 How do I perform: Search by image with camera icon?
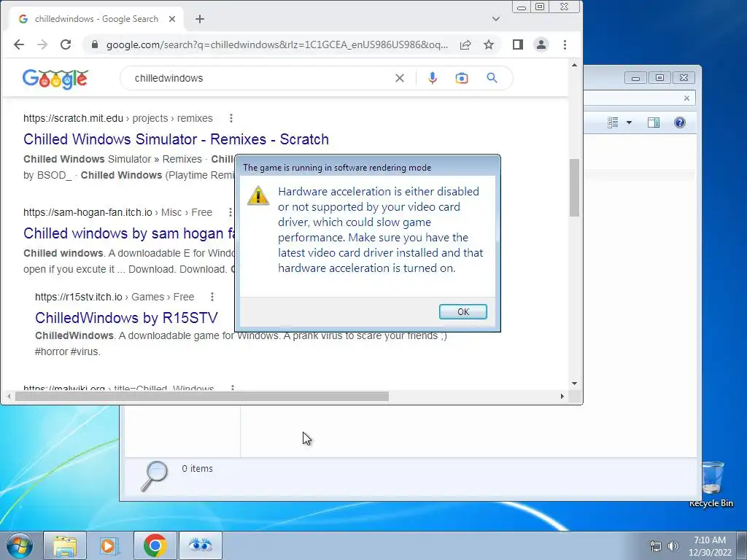pyautogui.click(x=462, y=78)
